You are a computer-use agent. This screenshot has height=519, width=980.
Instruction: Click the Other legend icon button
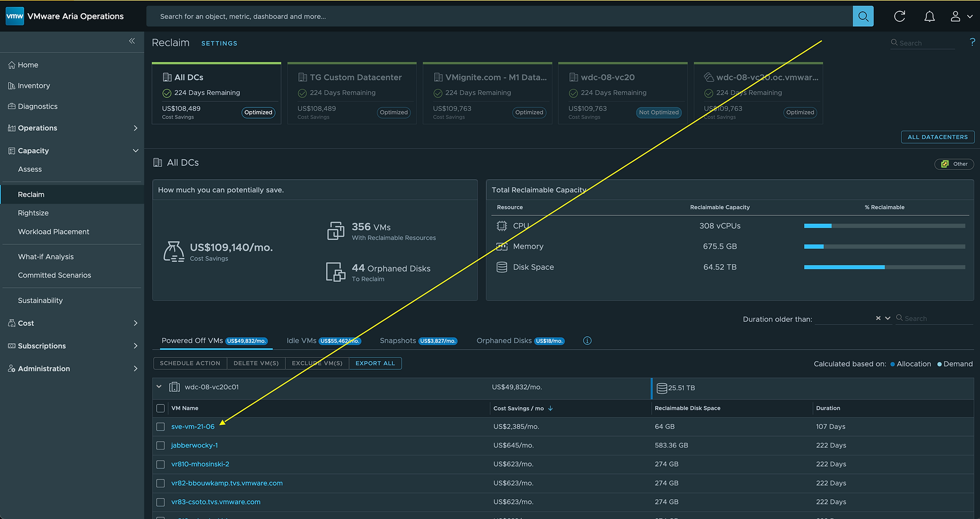click(x=954, y=164)
